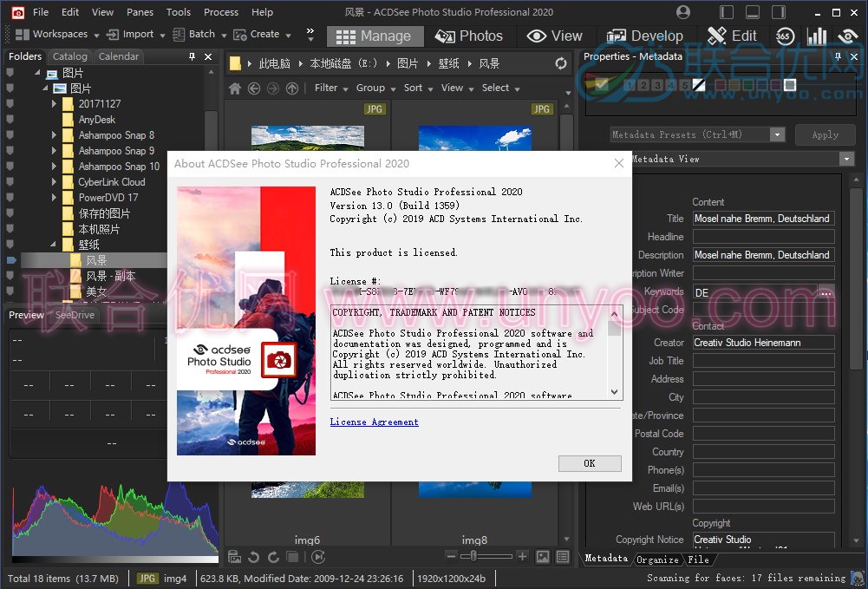Toggle easy-select marker beside AnyDesk folder

(10, 119)
